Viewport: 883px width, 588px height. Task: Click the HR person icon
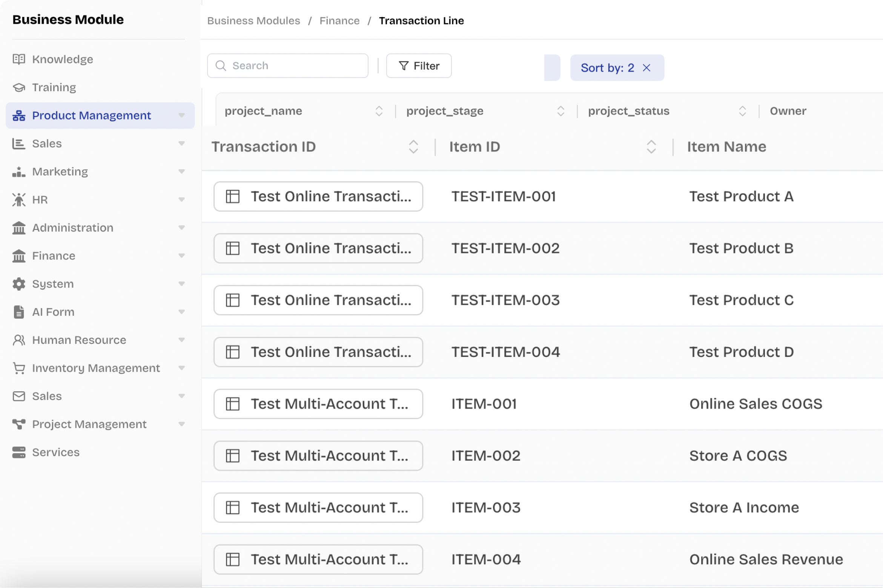[x=19, y=200]
